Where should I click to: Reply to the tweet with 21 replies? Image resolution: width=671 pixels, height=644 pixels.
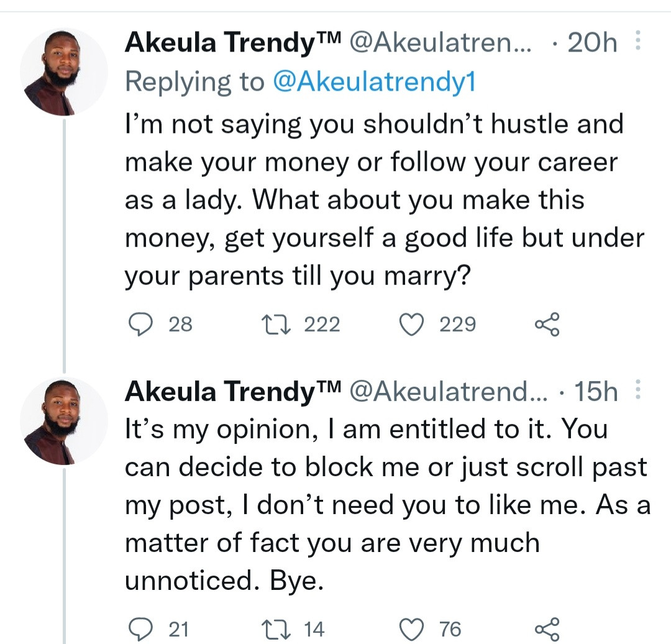[x=141, y=629]
